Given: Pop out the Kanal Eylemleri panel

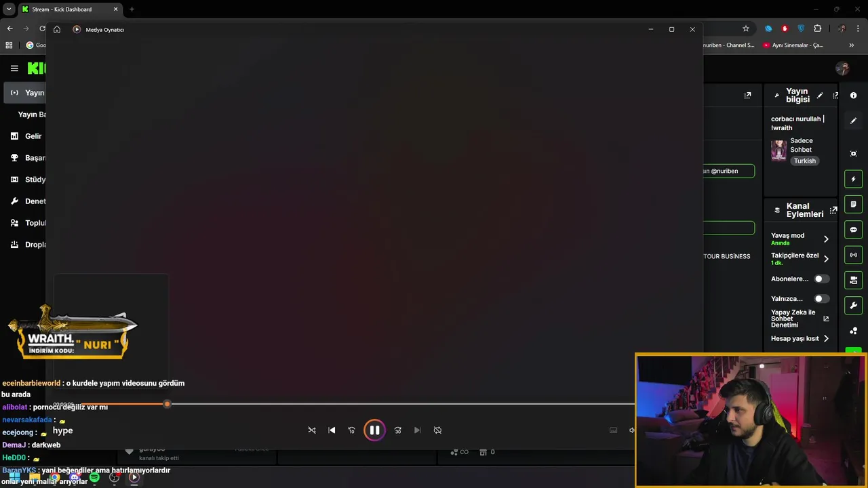Looking at the screenshot, I should point(833,210).
